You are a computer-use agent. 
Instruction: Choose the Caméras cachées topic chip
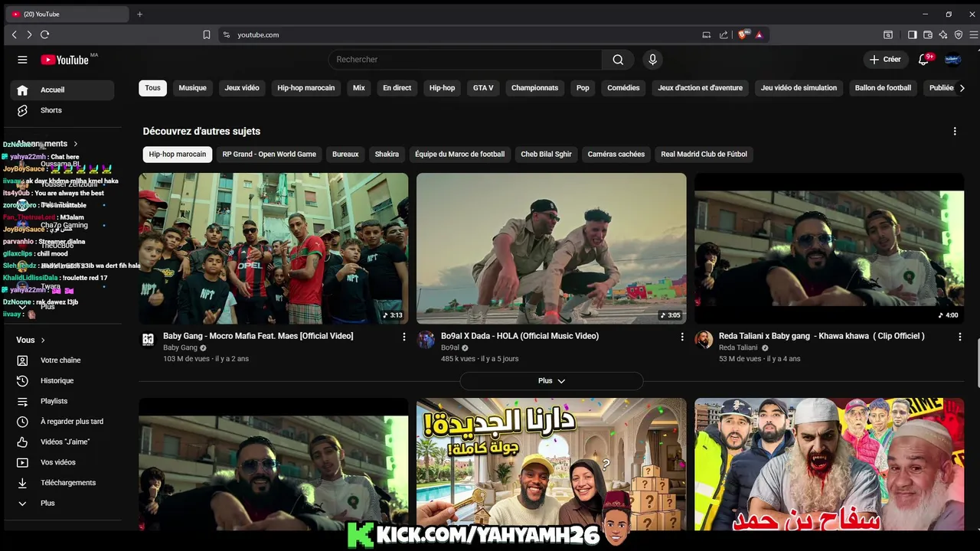616,155
